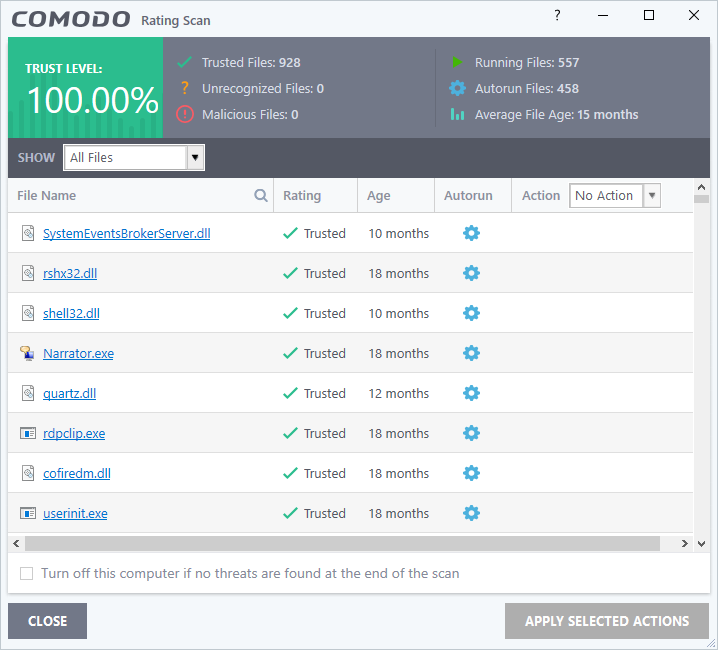Click the autorun gear icon for quartz.dll

pos(471,393)
